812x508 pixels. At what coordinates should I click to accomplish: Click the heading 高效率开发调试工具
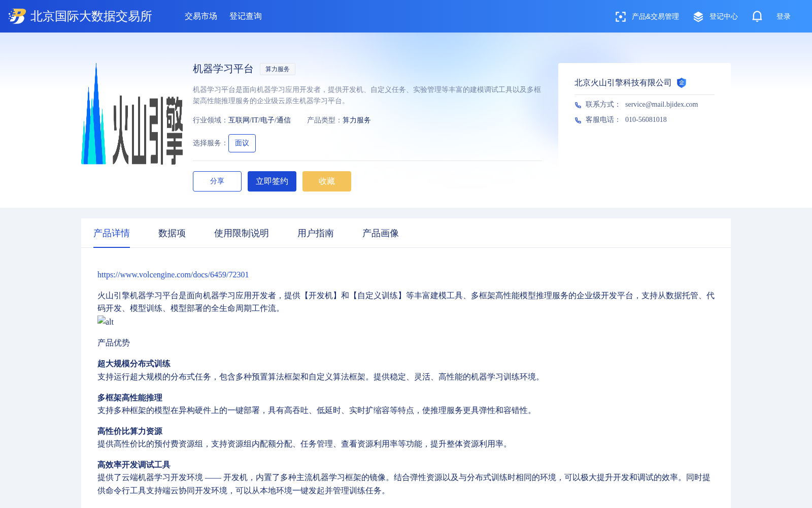134,465
